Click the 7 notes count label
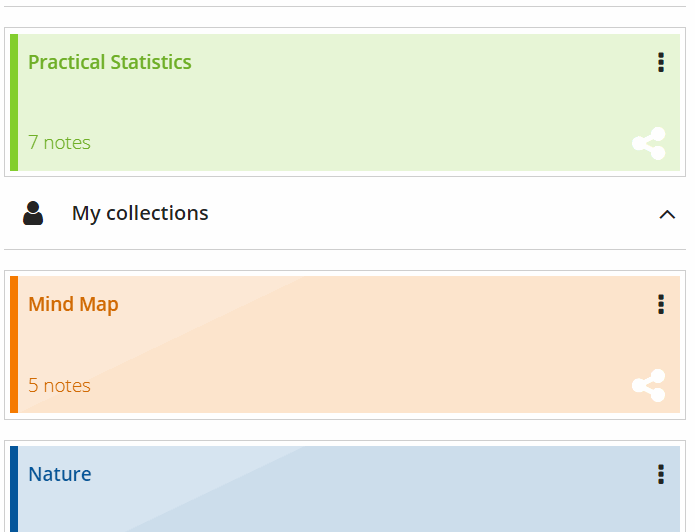 click(59, 143)
